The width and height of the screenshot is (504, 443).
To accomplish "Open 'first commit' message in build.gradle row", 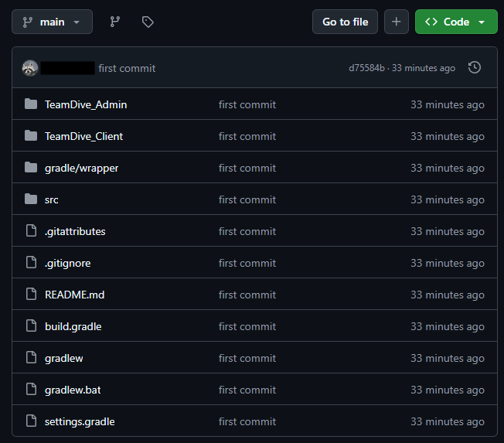I will click(247, 326).
